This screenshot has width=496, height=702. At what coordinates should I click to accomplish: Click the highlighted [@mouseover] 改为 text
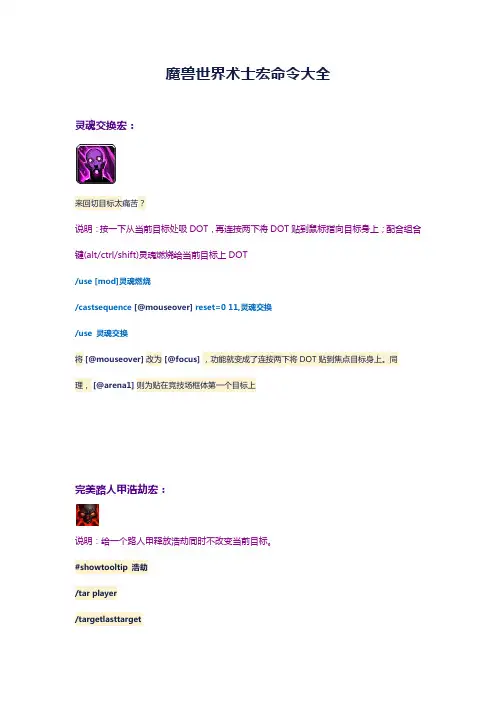pyautogui.click(x=124, y=359)
